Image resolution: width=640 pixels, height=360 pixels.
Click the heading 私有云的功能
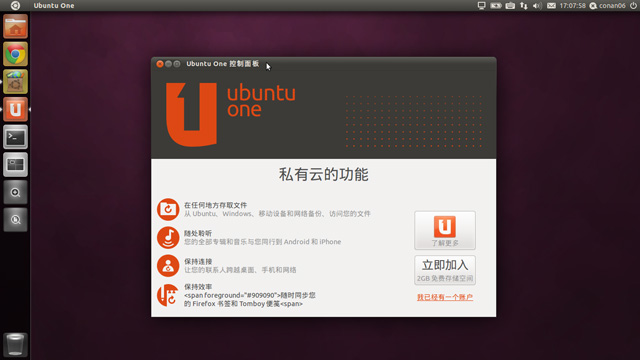(x=324, y=174)
